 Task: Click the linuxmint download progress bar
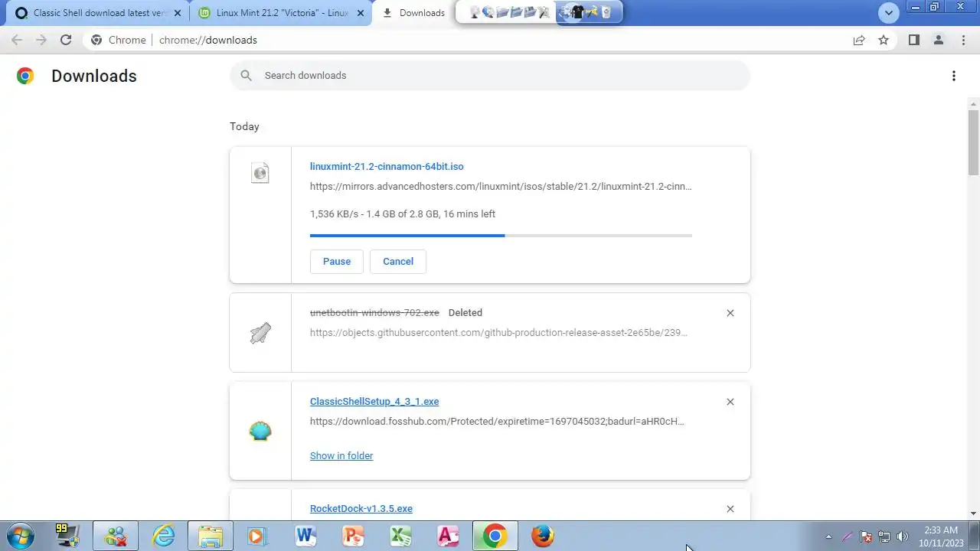501,235
